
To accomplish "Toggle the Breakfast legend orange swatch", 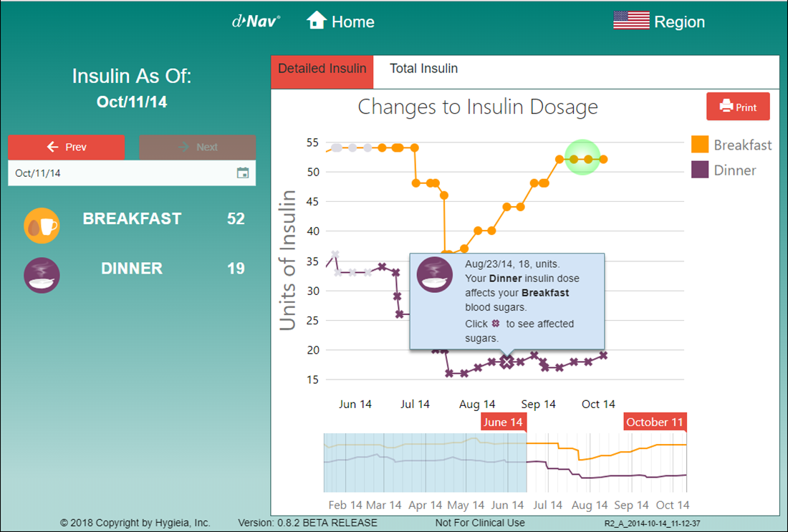I will coord(700,144).
